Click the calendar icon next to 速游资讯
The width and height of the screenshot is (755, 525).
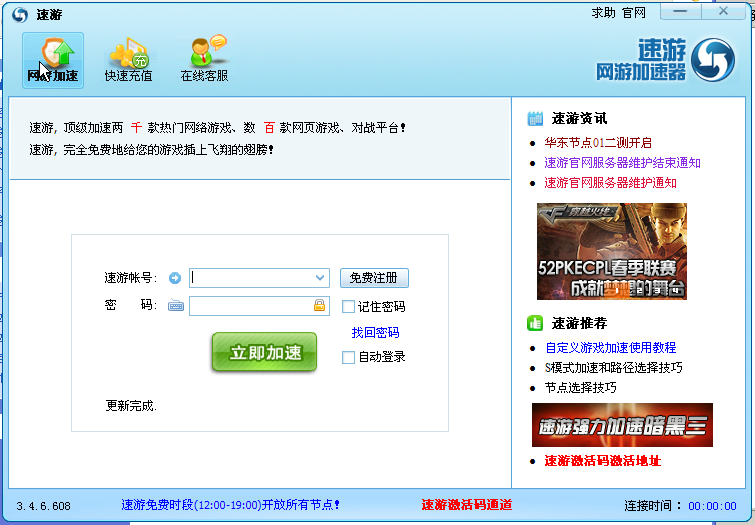[535, 118]
